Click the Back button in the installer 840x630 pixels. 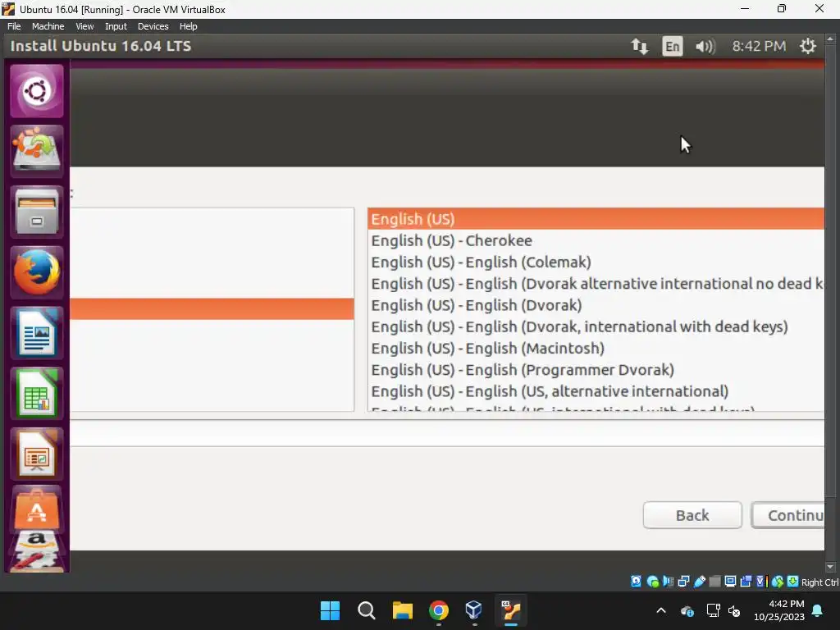692,515
